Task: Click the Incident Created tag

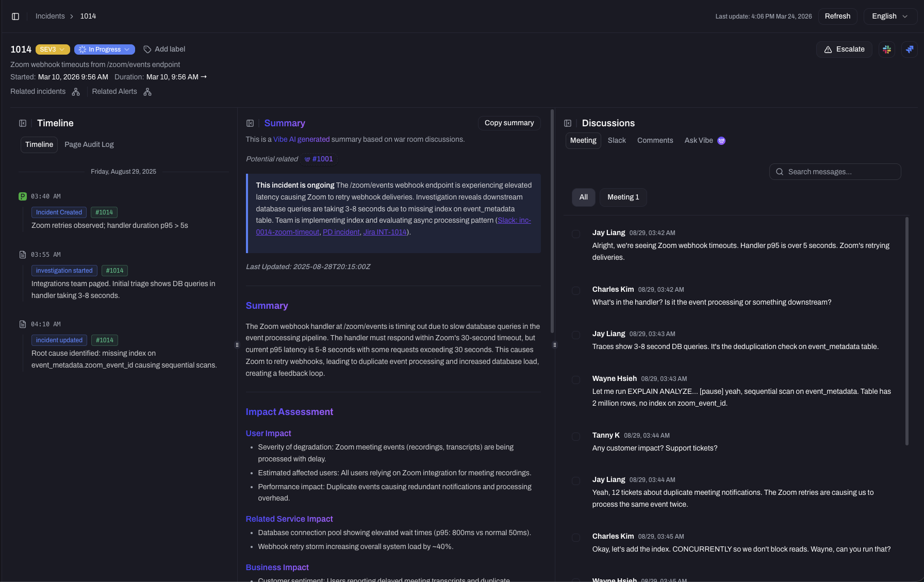Action: tap(59, 212)
